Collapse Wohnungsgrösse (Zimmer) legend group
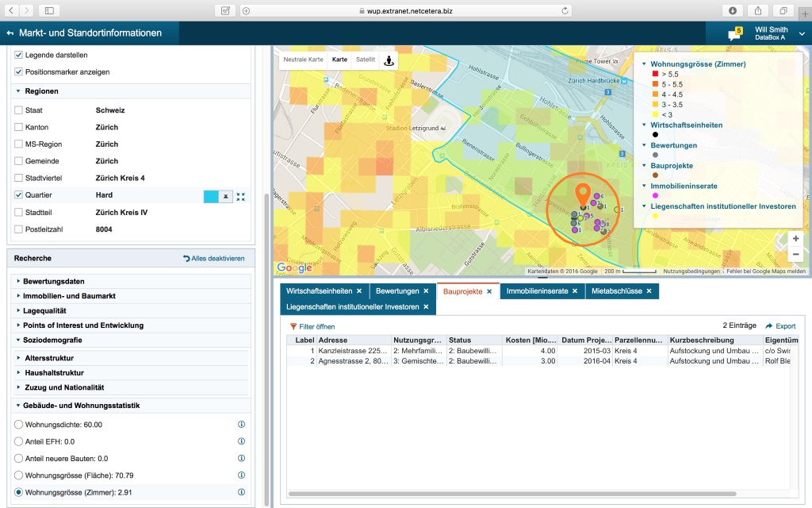The image size is (812, 508). pos(644,64)
